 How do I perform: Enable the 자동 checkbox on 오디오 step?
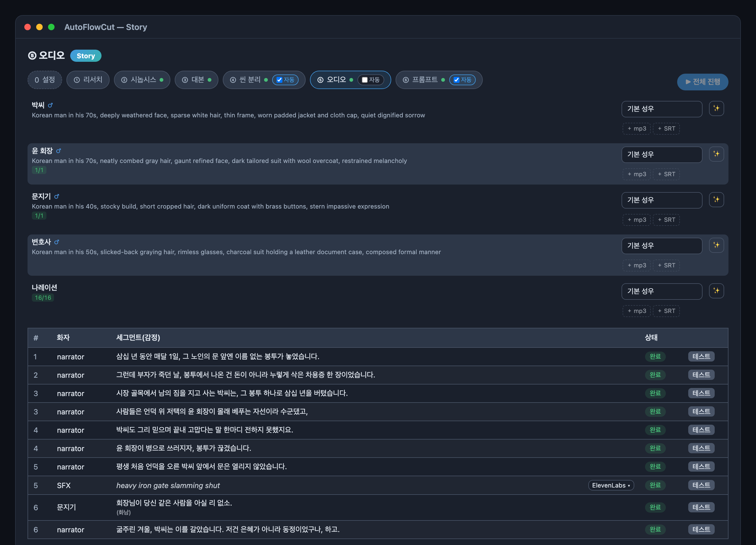[365, 80]
